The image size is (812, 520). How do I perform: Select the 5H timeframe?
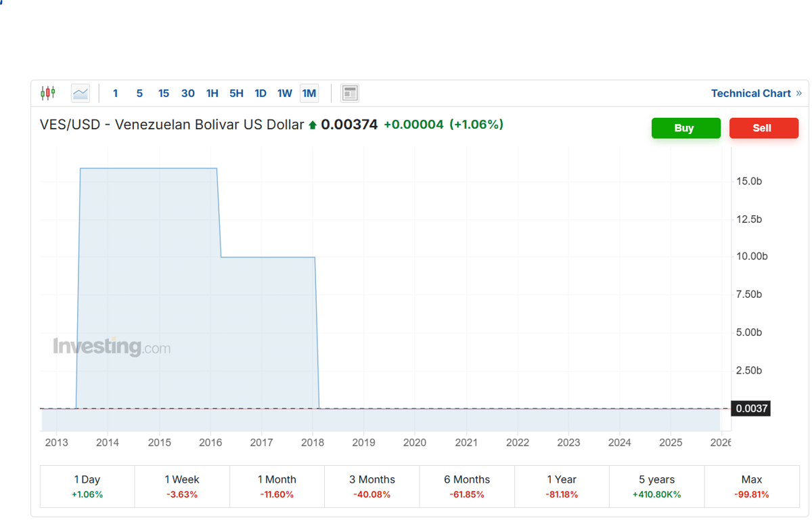pos(236,93)
